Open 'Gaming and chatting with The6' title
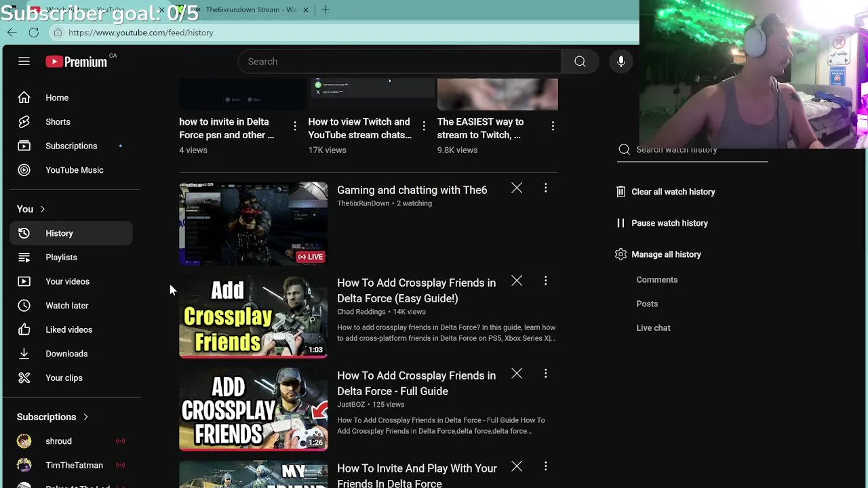The height and width of the screenshot is (488, 868). click(x=412, y=190)
